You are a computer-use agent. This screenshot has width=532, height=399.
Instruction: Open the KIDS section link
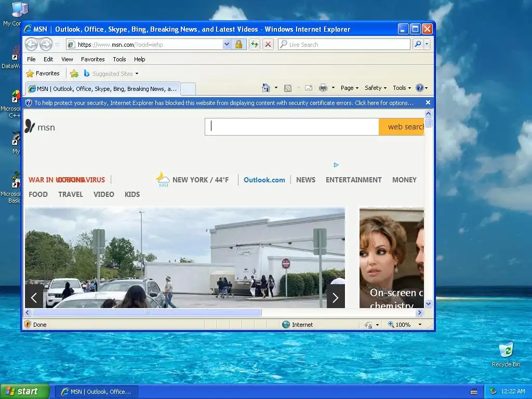point(132,194)
